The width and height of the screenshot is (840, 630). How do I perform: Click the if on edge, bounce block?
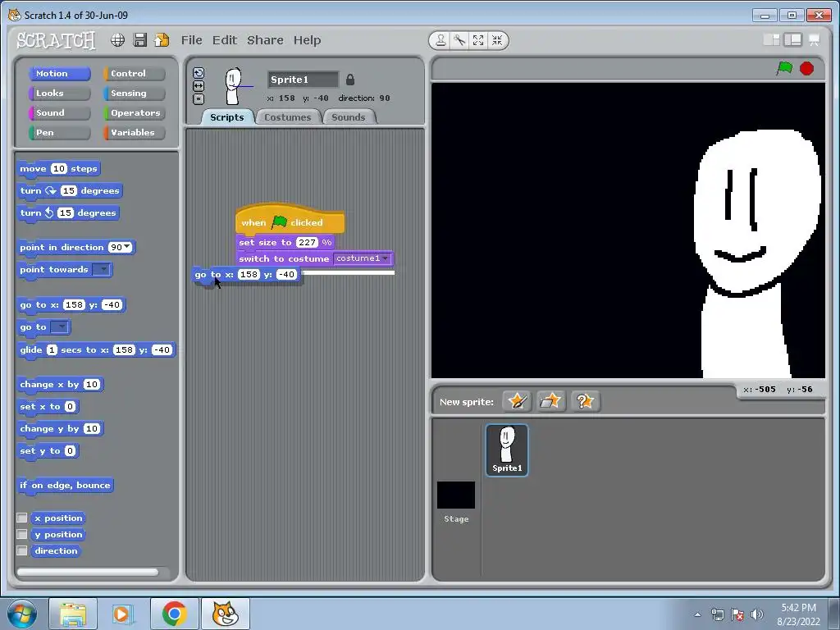pos(65,486)
